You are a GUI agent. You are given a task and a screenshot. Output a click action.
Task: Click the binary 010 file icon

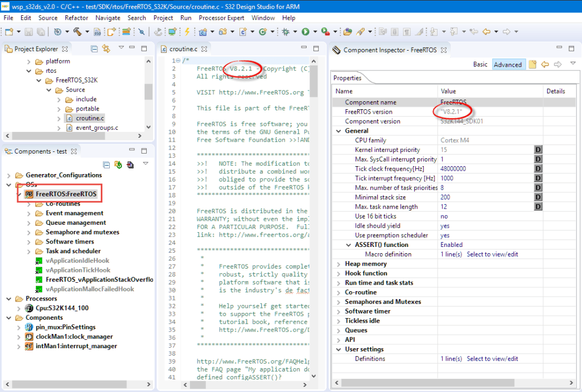97,32
